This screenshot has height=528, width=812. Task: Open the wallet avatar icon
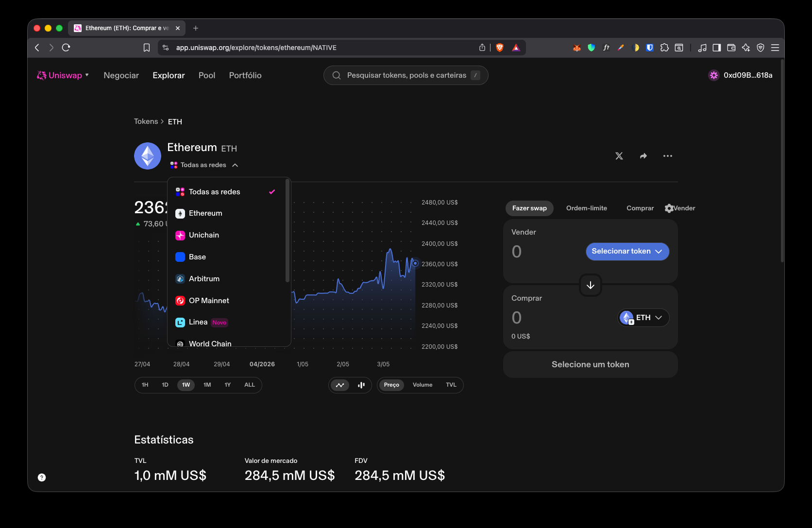tap(713, 75)
